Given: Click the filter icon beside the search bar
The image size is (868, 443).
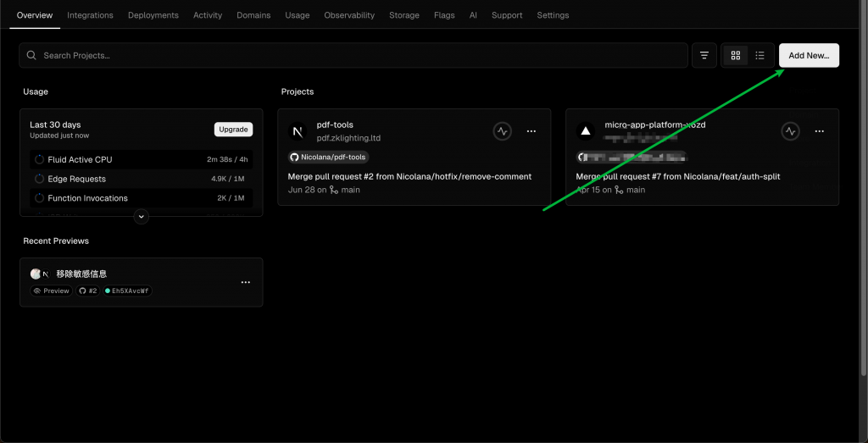Looking at the screenshot, I should (x=704, y=56).
